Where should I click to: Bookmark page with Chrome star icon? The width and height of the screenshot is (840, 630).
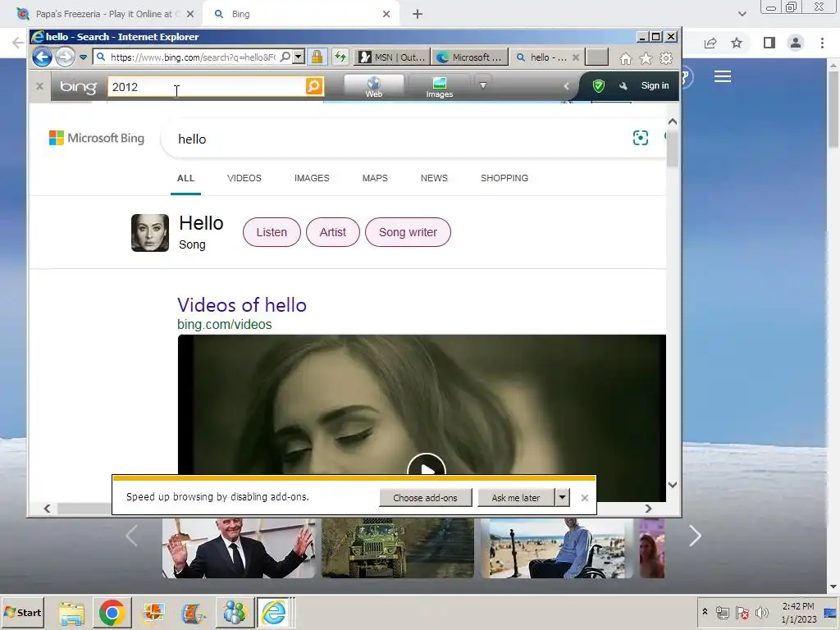tap(737, 43)
